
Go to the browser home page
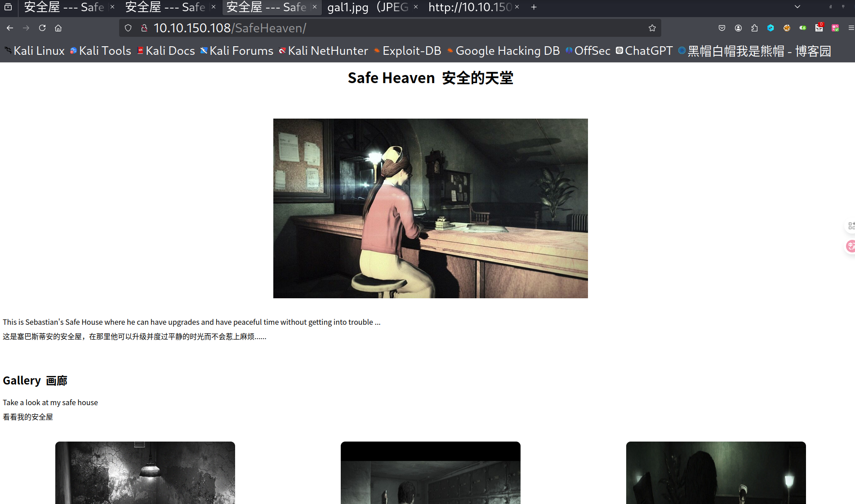point(58,28)
